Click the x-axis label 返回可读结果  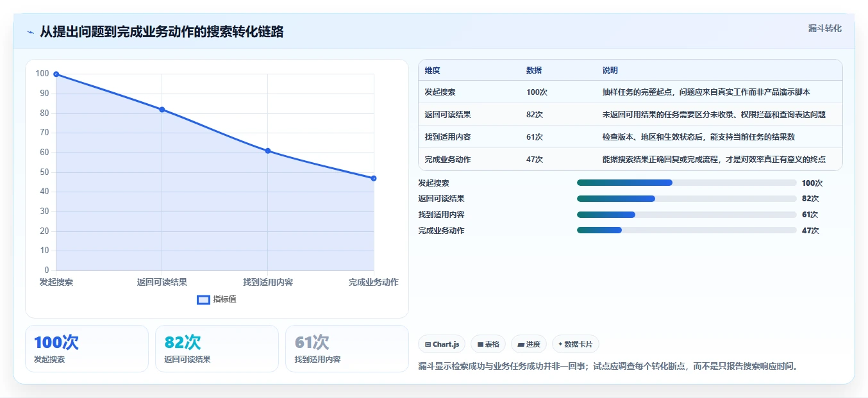tap(162, 282)
